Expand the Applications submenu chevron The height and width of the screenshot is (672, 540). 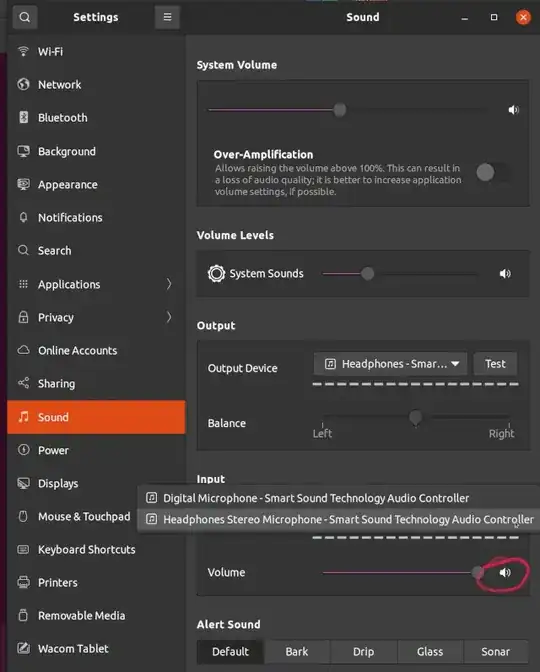[x=169, y=284]
